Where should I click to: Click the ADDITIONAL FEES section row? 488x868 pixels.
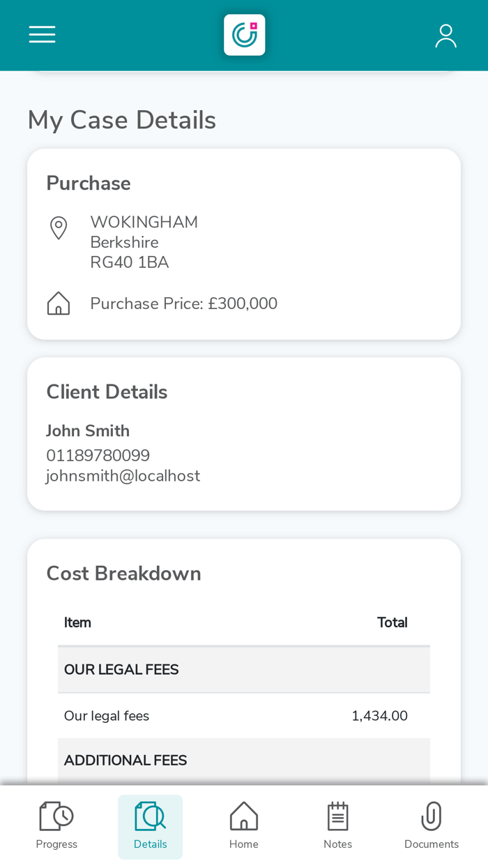click(244, 761)
